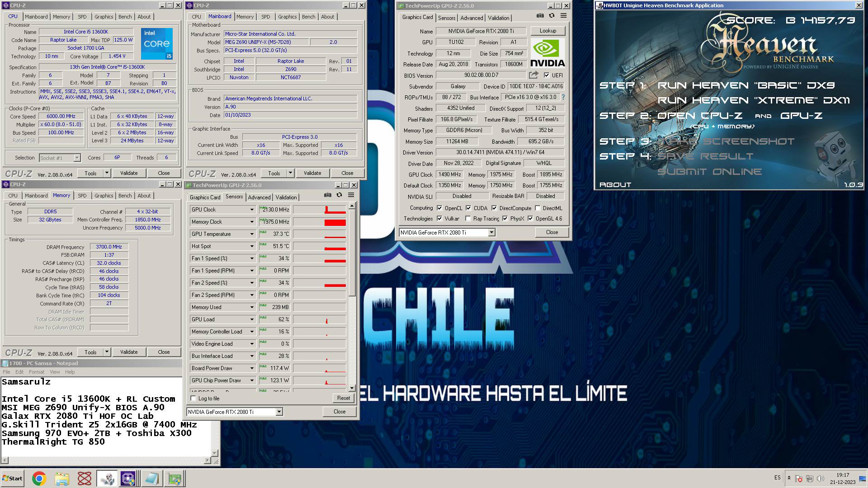This screenshot has height=488, width=868.
Task: Click the HWBOT Heaven taskbar icon
Action: (x=107, y=479)
